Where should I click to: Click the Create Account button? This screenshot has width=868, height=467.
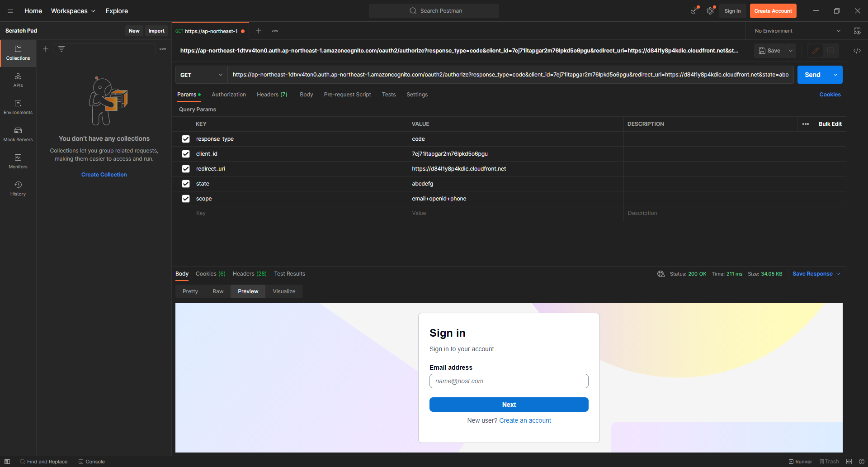point(773,11)
